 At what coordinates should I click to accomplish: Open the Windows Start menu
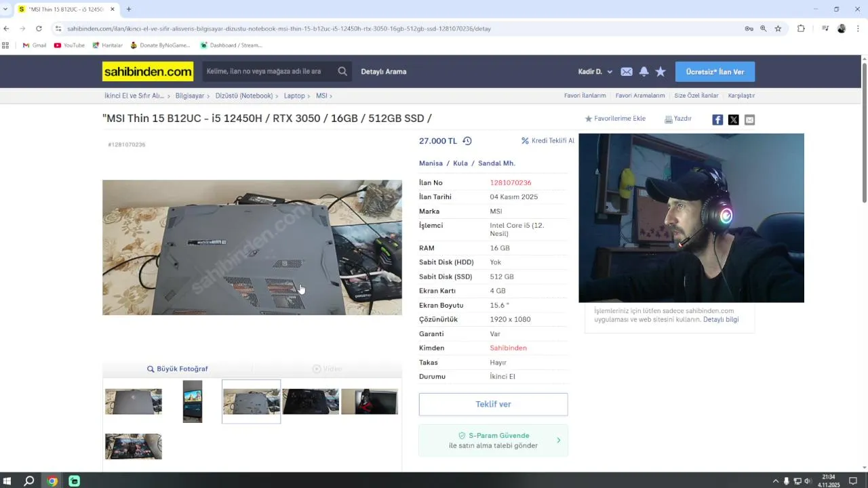coord(7,481)
